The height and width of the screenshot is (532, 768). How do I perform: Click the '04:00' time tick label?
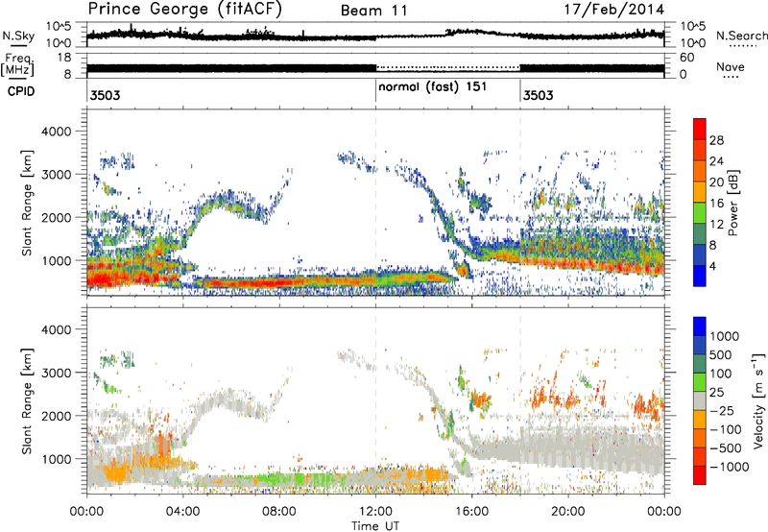[183, 512]
